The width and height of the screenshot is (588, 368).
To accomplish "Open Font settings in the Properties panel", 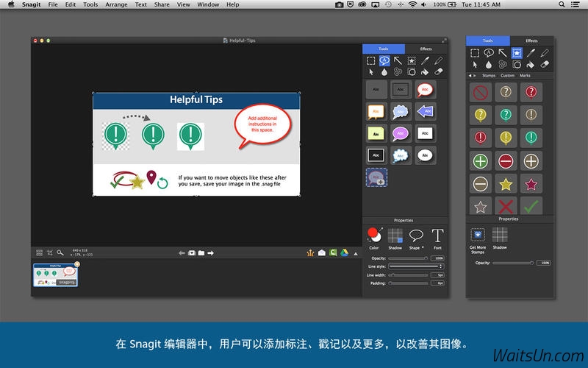I will pos(437,238).
